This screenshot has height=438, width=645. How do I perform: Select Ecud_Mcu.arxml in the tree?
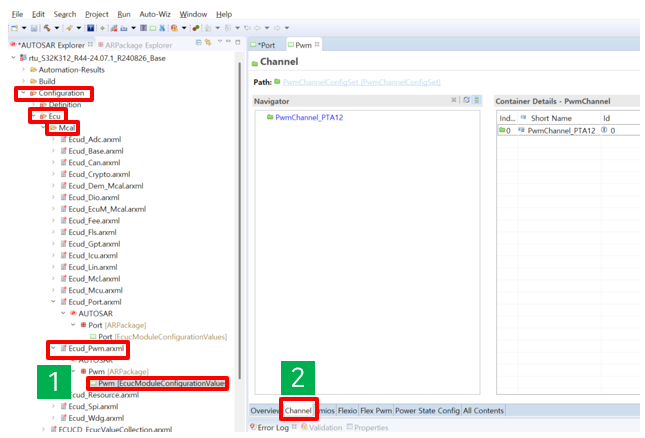95,290
